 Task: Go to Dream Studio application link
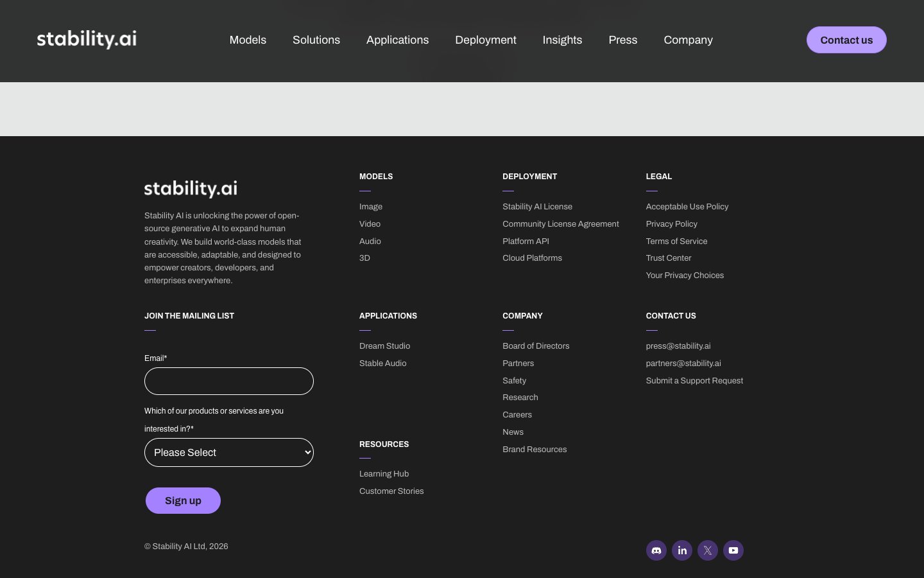384,346
